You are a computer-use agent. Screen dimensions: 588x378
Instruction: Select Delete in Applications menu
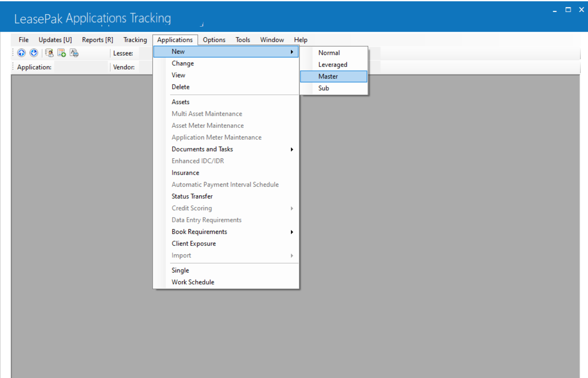pos(226,87)
